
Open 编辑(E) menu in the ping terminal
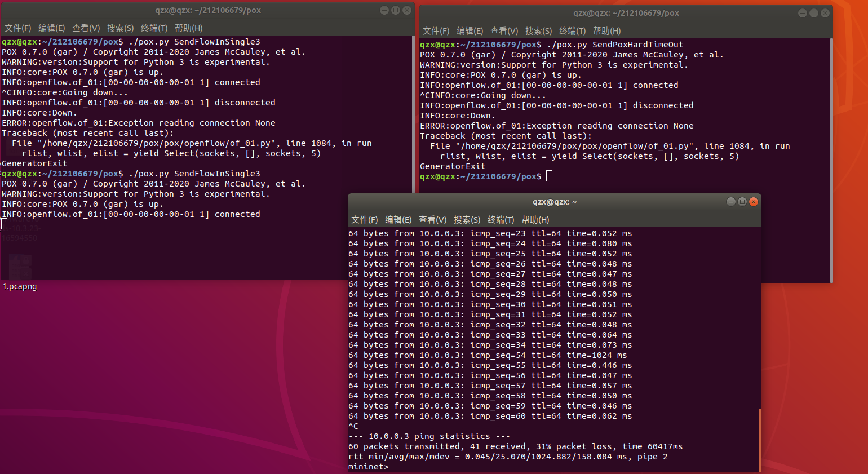[x=398, y=220]
